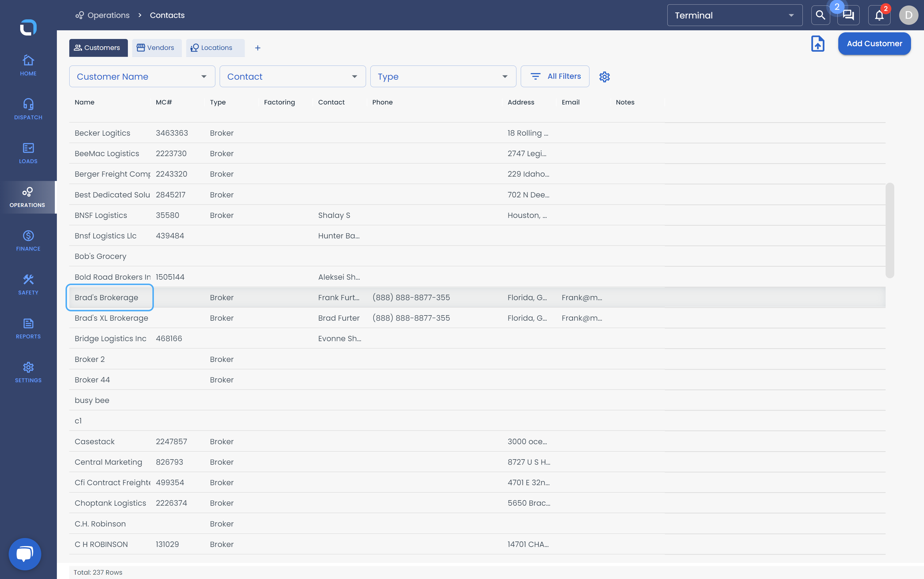Click the upload file icon
Image resolution: width=924 pixels, height=579 pixels.
(817, 44)
